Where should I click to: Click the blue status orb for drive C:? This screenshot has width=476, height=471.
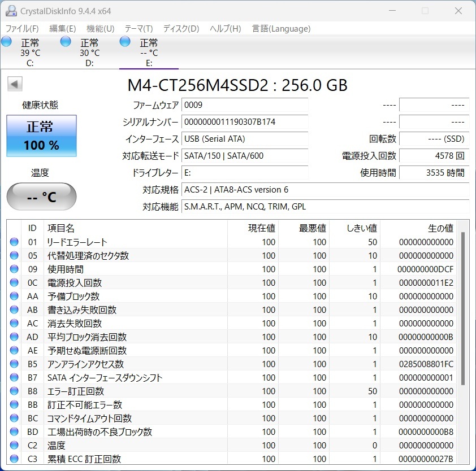click(x=6, y=42)
